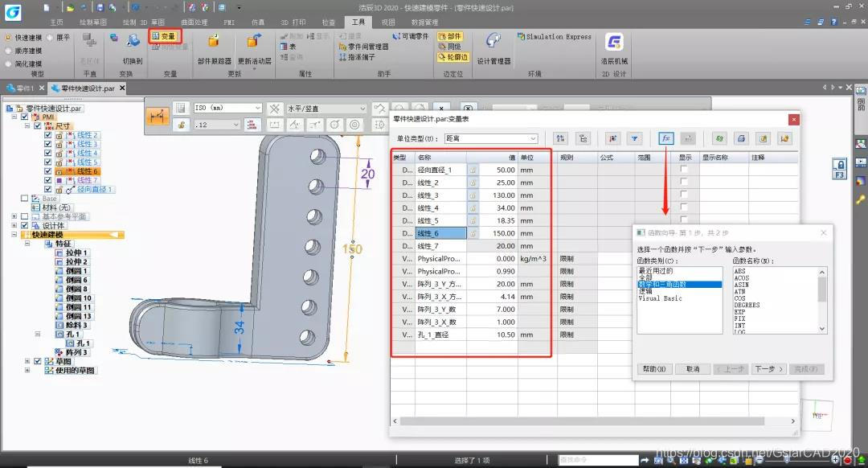This screenshot has width=868, height=468.
Task: Switch to the 主页 ribbon tab
Action: click(x=56, y=23)
